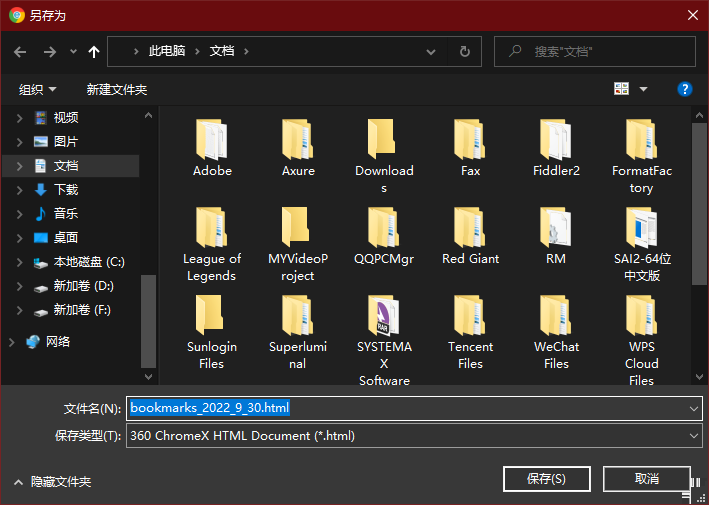Select the MYVideoProject folder
Viewport: 709px width, 505px height.
click(x=298, y=244)
